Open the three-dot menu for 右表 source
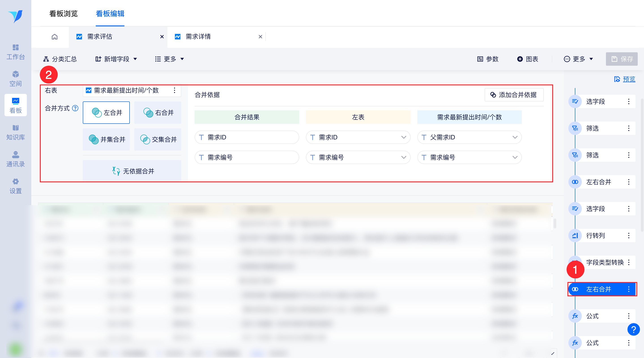The width and height of the screenshot is (644, 358). tap(175, 90)
